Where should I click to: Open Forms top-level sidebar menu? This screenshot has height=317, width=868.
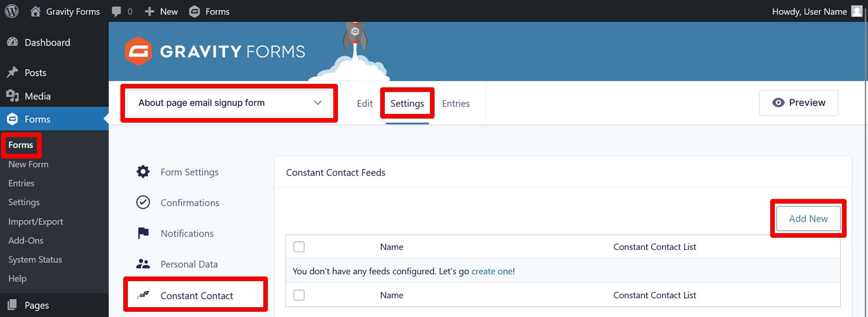point(38,119)
